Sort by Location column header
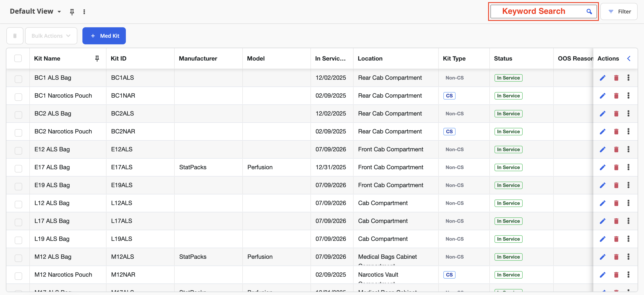The height and width of the screenshot is (295, 644). (x=370, y=59)
